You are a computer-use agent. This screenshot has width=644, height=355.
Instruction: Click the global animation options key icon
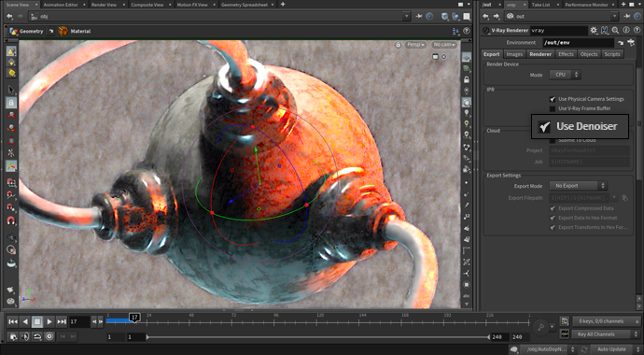pos(541,328)
